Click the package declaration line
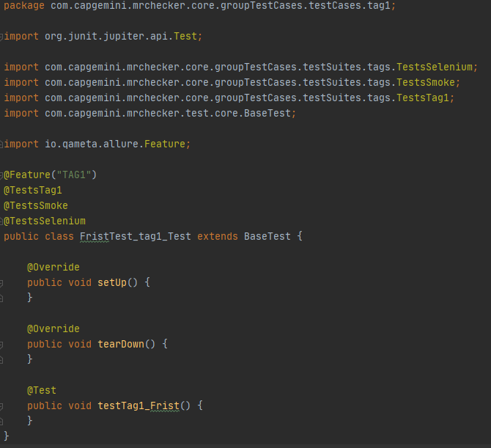Image resolution: width=491 pixels, height=448 pixels. coord(198,5)
